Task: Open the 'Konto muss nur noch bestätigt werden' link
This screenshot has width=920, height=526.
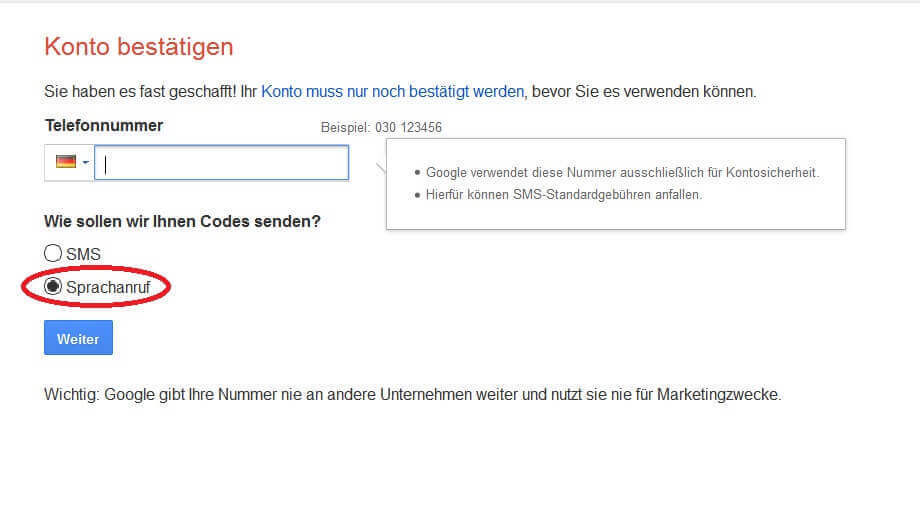Action: tap(393, 92)
